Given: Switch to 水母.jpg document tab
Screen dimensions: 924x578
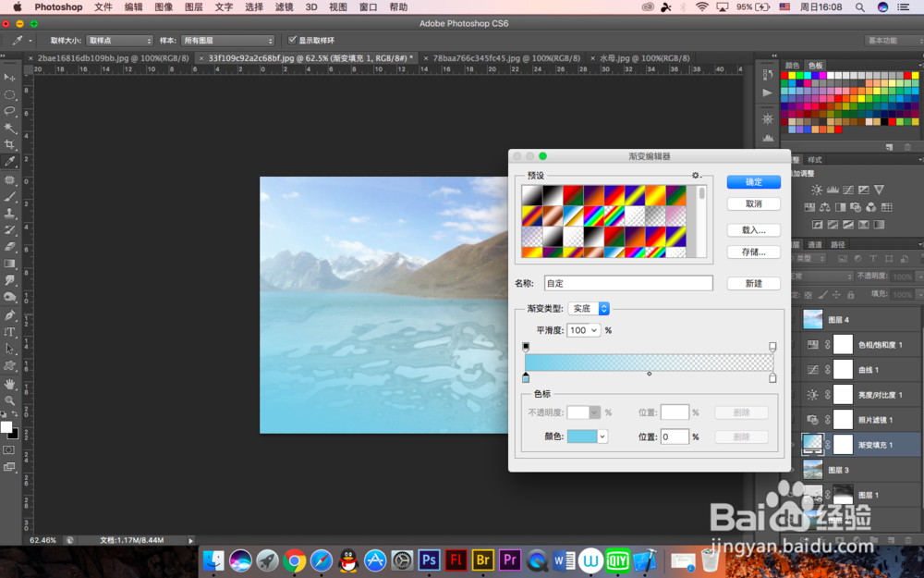Looking at the screenshot, I should pyautogui.click(x=644, y=57).
